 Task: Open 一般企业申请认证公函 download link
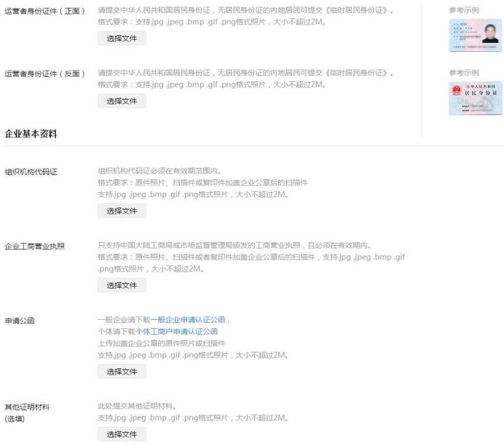tap(190, 320)
